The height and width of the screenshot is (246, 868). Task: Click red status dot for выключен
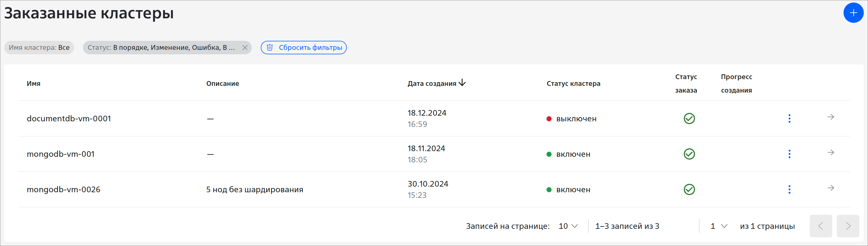click(549, 118)
